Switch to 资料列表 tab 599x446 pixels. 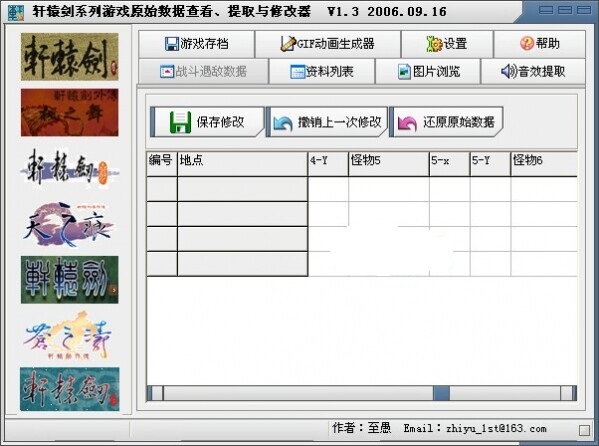click(322, 71)
